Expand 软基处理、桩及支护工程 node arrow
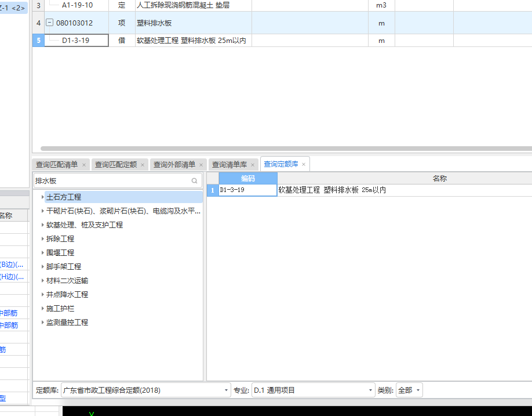The height and width of the screenshot is (416, 532). tap(42, 225)
